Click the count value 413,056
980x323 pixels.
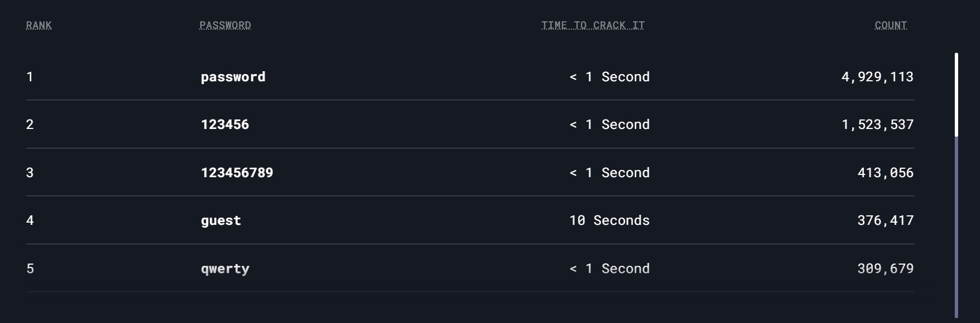point(885,173)
